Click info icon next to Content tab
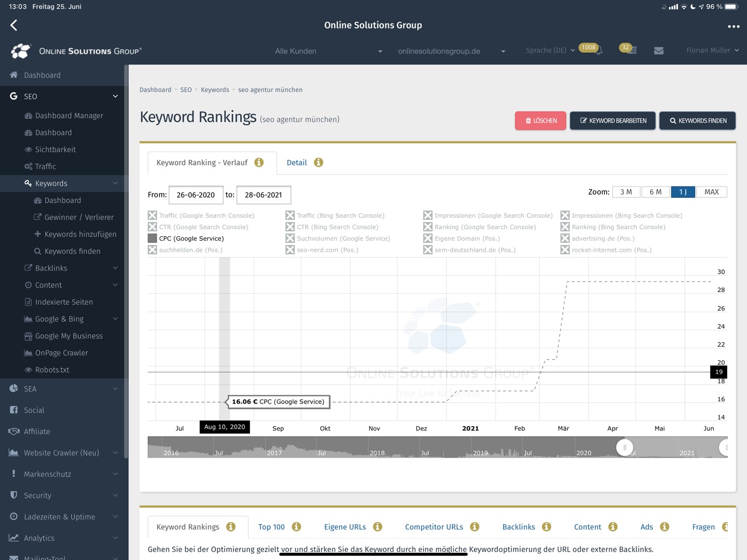 612,527
